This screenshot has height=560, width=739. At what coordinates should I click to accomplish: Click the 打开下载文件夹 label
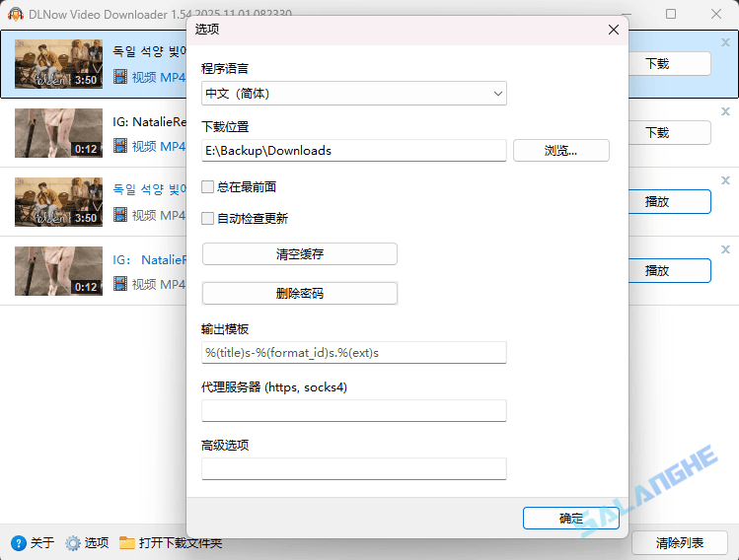pos(181,543)
